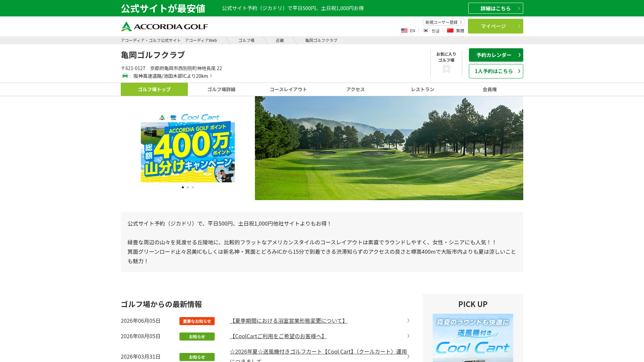
Task: Open the Cool Cart PICK UP banner
Action: click(x=473, y=338)
